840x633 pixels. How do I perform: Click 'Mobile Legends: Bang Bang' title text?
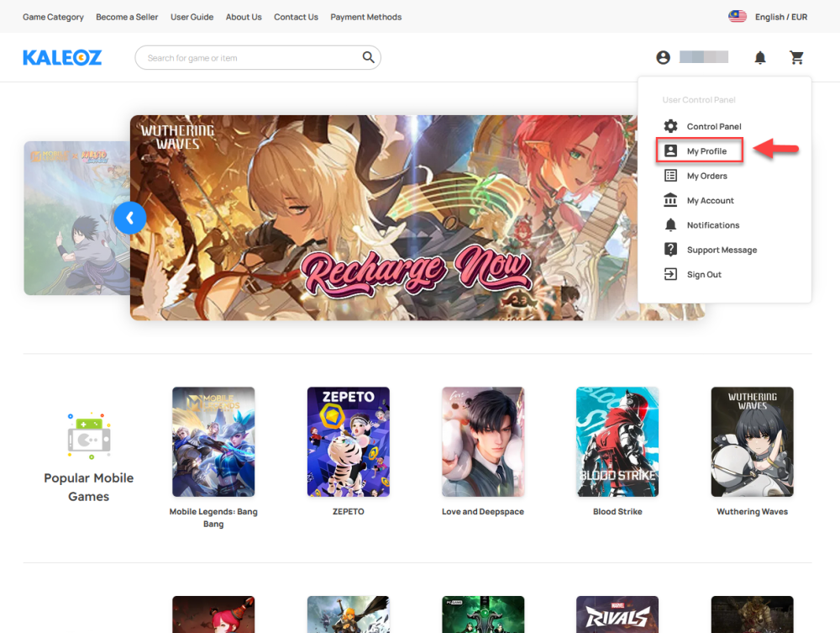click(x=213, y=518)
